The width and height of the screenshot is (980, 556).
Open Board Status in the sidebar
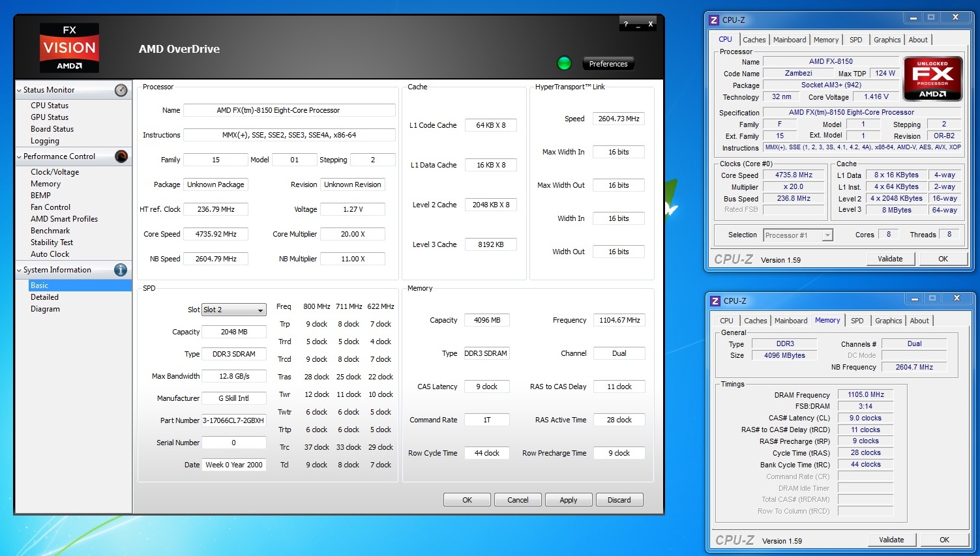tap(52, 129)
